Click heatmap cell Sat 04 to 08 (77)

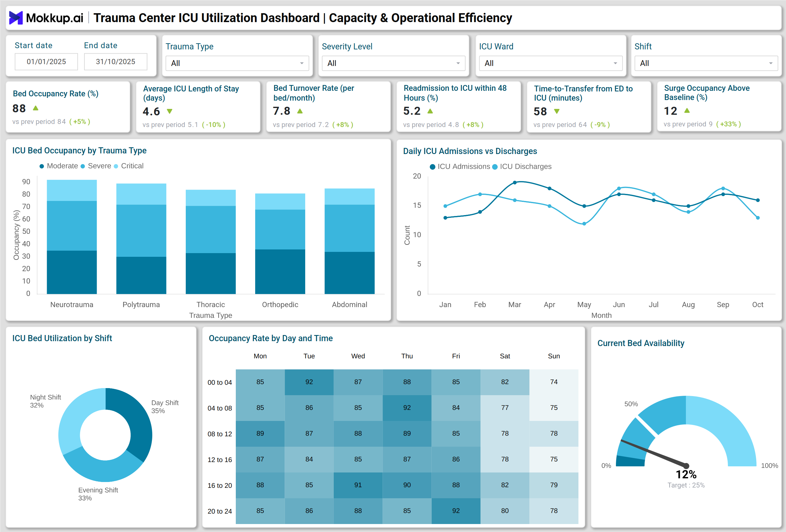coord(505,408)
